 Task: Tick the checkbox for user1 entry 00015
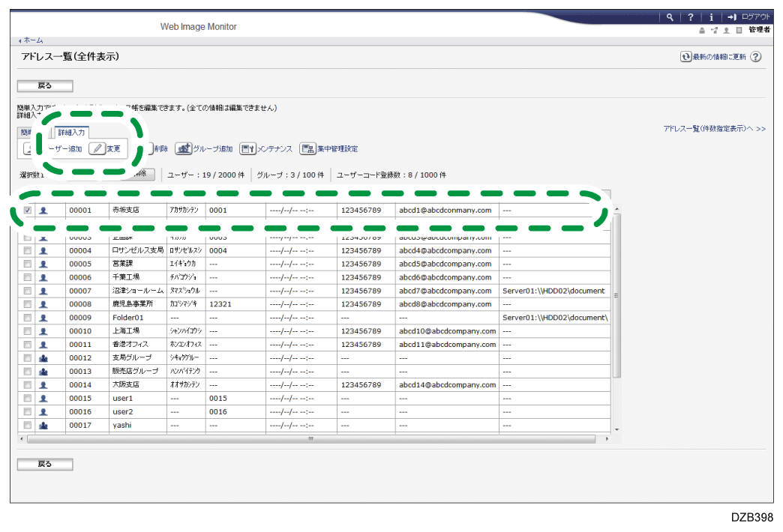(x=28, y=398)
